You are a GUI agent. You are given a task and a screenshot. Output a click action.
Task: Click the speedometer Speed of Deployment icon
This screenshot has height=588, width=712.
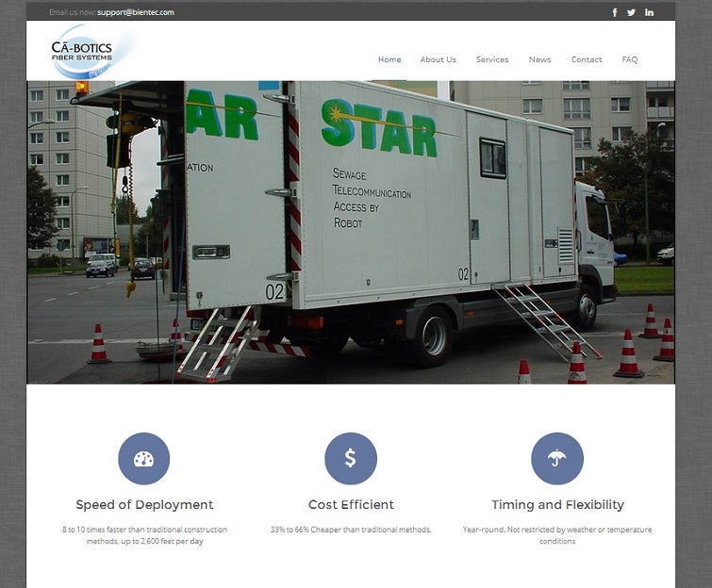144,459
